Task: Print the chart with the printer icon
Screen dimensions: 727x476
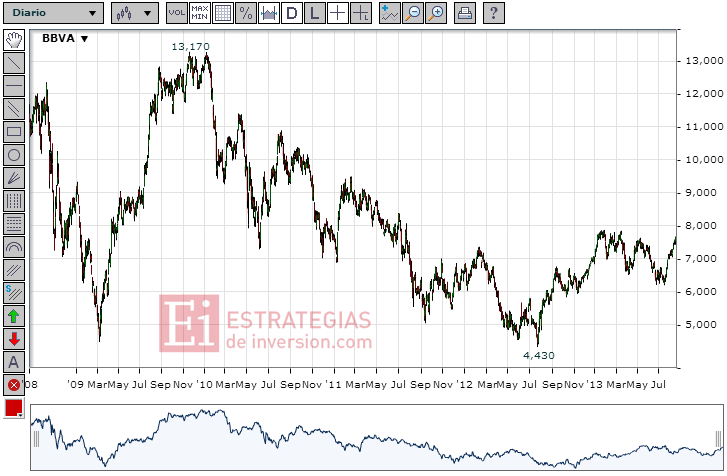Action: click(x=465, y=13)
